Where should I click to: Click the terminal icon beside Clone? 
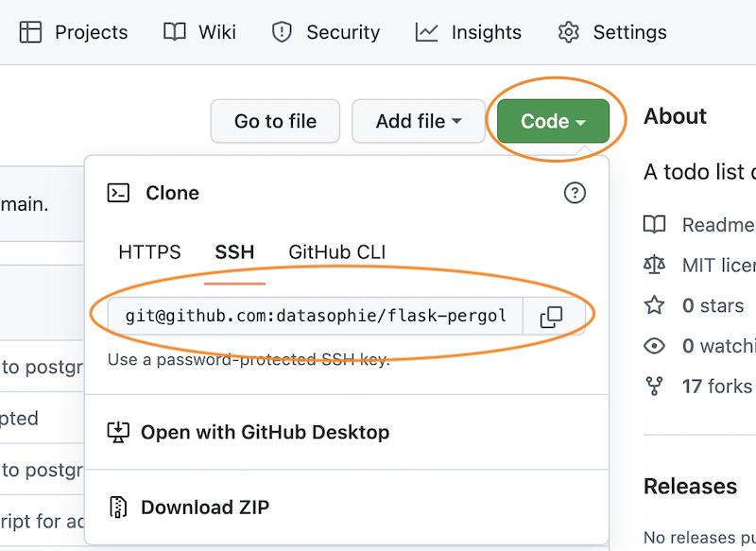pyautogui.click(x=119, y=193)
